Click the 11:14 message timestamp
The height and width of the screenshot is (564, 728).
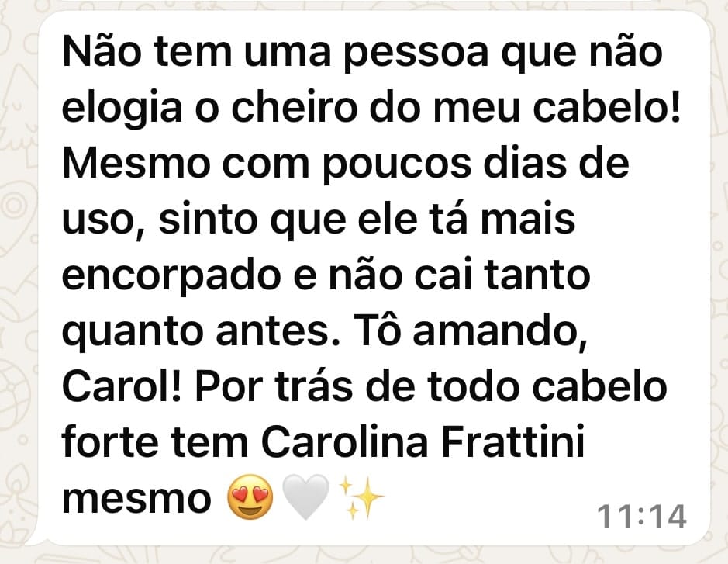pos(642,516)
